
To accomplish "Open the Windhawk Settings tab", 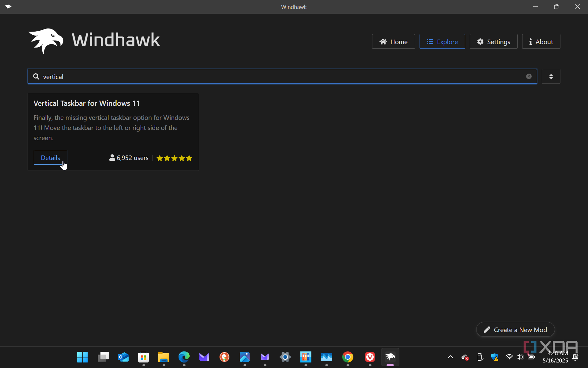I will 493,41.
